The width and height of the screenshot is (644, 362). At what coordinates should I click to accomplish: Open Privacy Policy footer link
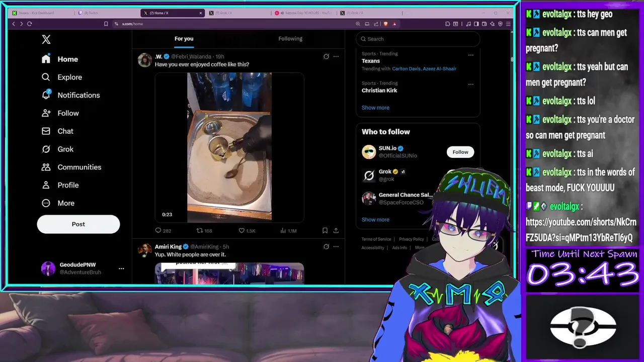[x=412, y=239]
